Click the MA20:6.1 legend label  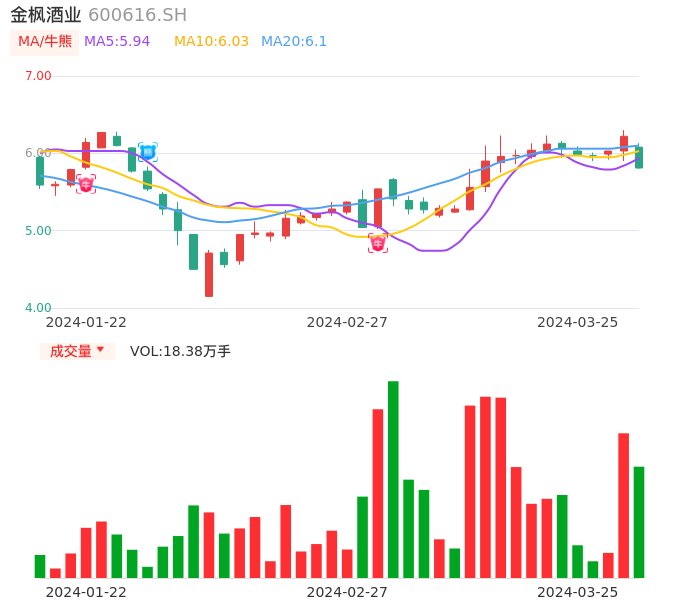click(x=294, y=42)
